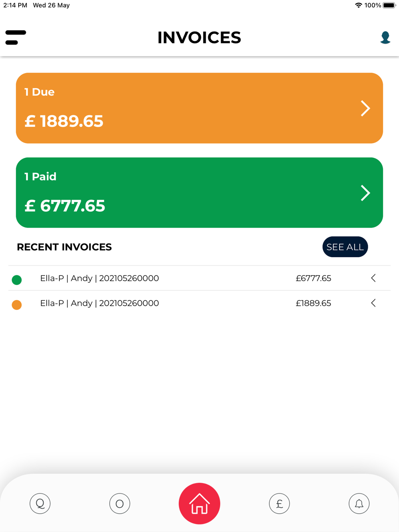399x532 pixels.
Task: Select the due Ella-P £1889.65 invoice
Action: (x=199, y=303)
